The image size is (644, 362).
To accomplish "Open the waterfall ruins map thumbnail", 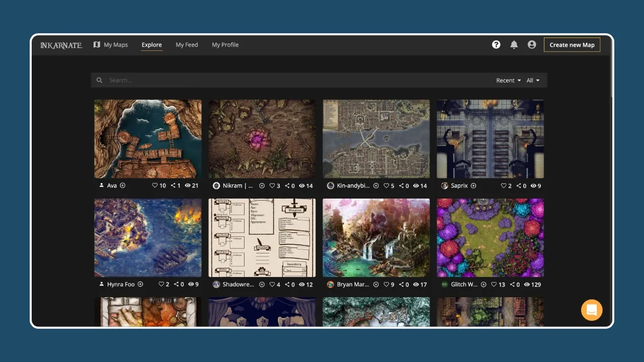I will (x=376, y=237).
